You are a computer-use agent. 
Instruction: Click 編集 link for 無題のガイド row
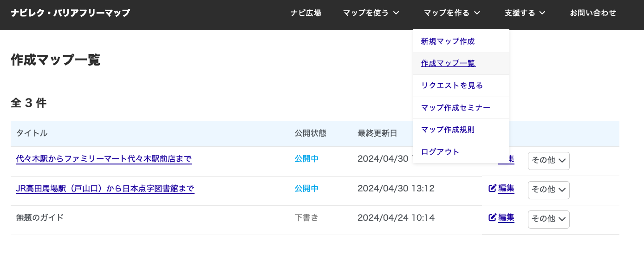(506, 217)
